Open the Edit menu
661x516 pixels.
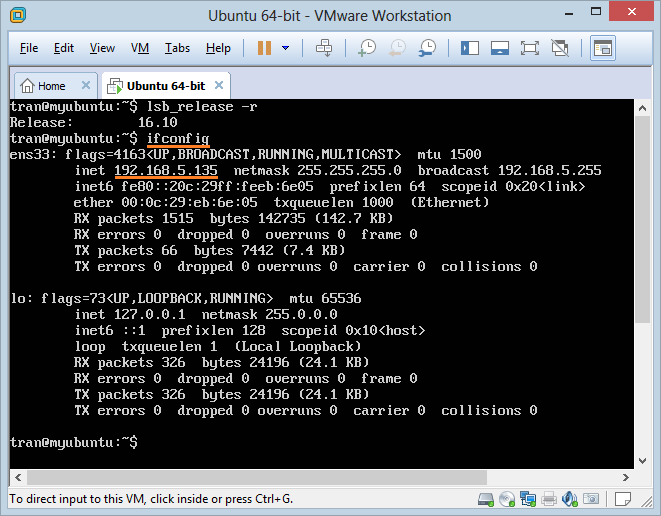(64, 48)
